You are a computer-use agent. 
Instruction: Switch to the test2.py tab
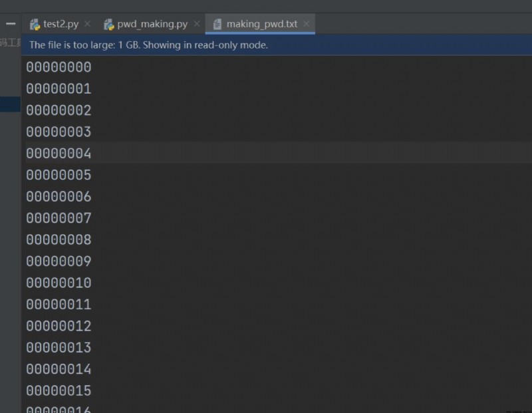[61, 24]
